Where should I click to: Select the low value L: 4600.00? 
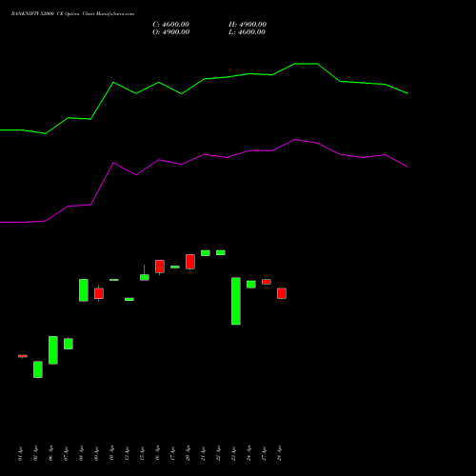click(247, 32)
